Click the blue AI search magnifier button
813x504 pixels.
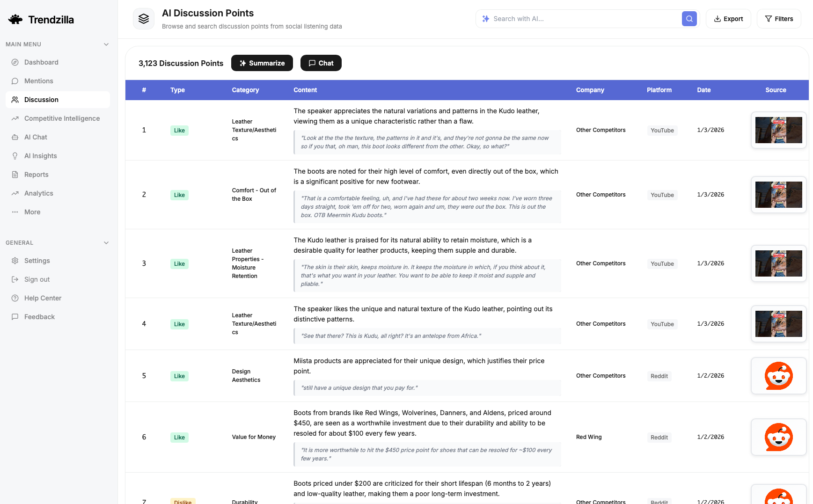tap(689, 19)
